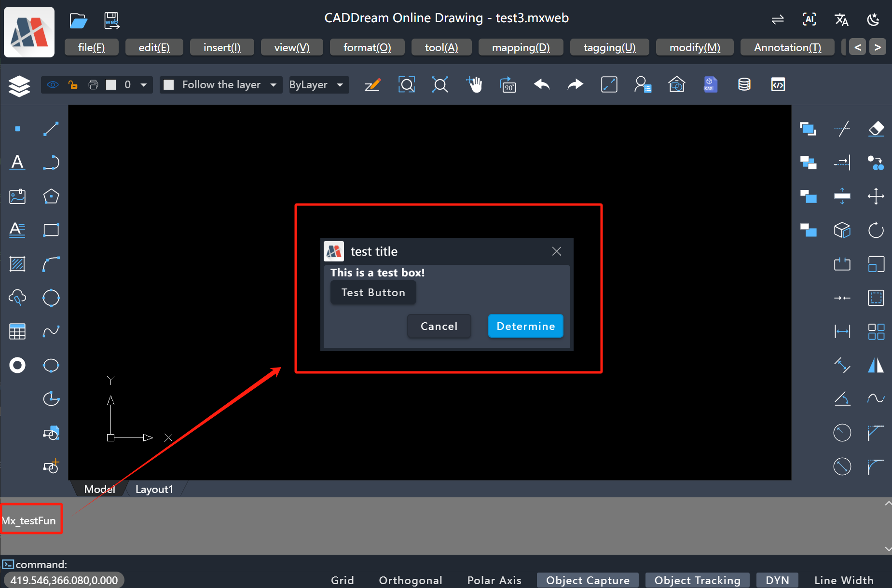
Task: Open the ByLayer linetype dropdown
Action: (340, 85)
